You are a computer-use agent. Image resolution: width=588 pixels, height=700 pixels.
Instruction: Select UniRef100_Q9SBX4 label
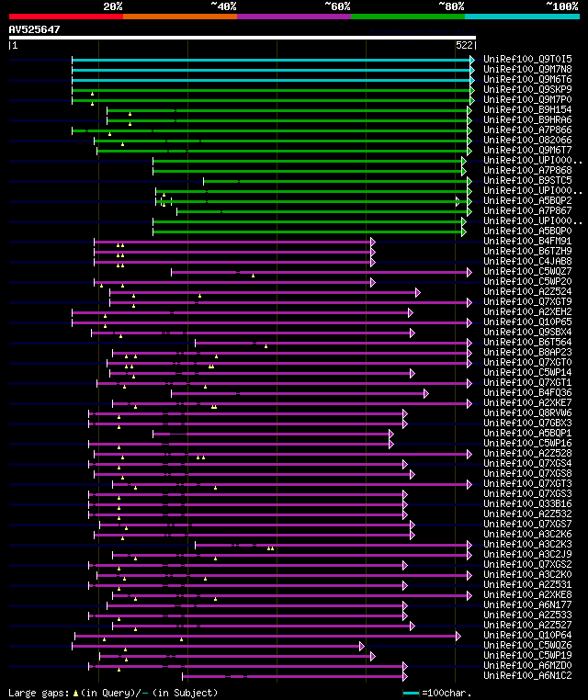(527, 333)
